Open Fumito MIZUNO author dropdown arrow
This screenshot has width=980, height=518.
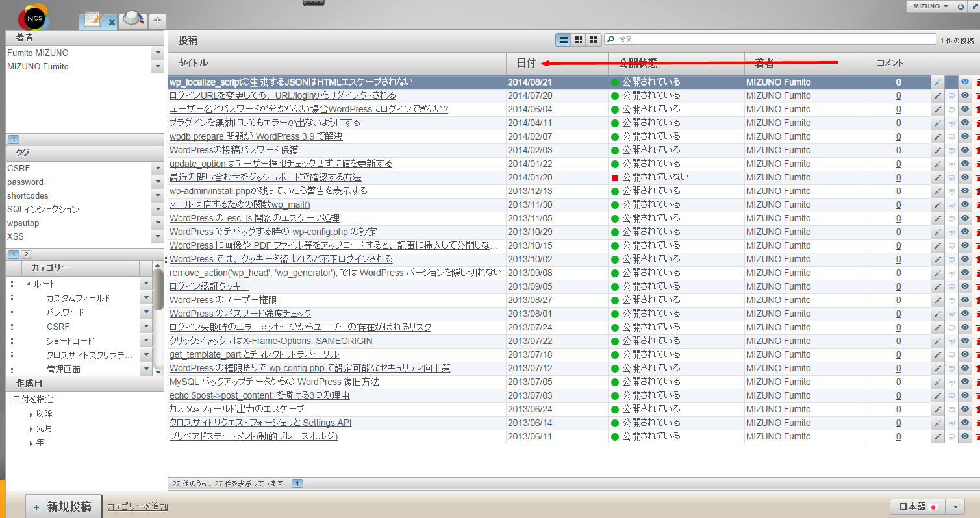coord(158,53)
